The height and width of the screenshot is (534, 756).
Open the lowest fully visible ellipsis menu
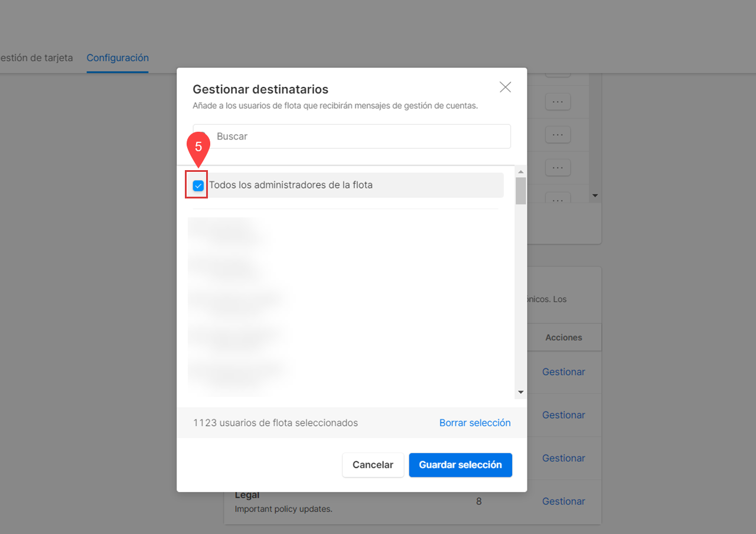(x=558, y=168)
